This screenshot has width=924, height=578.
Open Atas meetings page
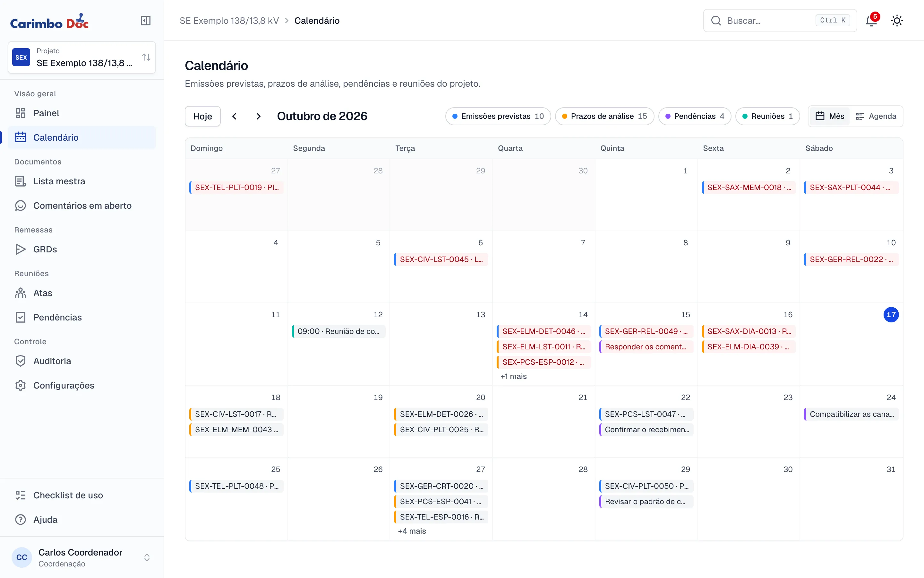[82, 293]
